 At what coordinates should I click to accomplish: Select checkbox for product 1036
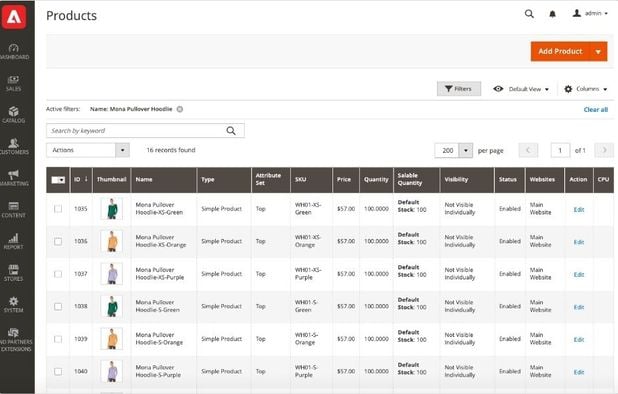58,241
